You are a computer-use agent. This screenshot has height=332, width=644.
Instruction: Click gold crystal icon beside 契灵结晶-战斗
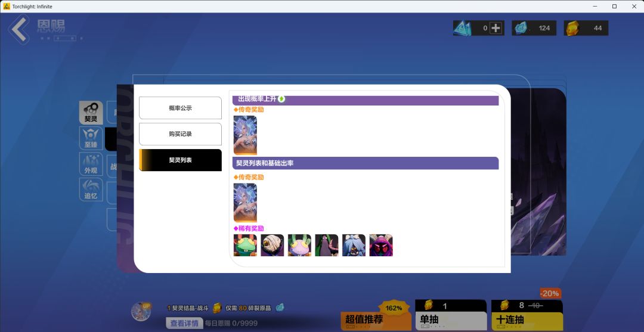coord(217,308)
